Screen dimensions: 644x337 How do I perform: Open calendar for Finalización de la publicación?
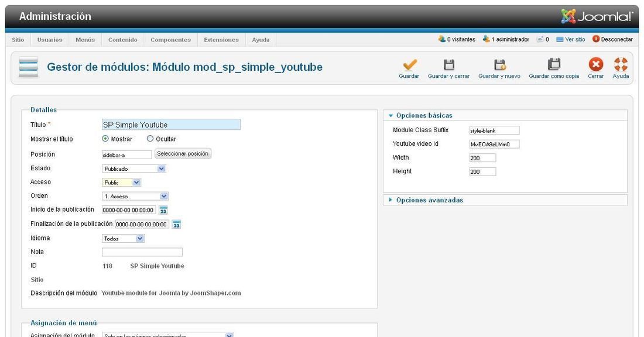(x=176, y=225)
